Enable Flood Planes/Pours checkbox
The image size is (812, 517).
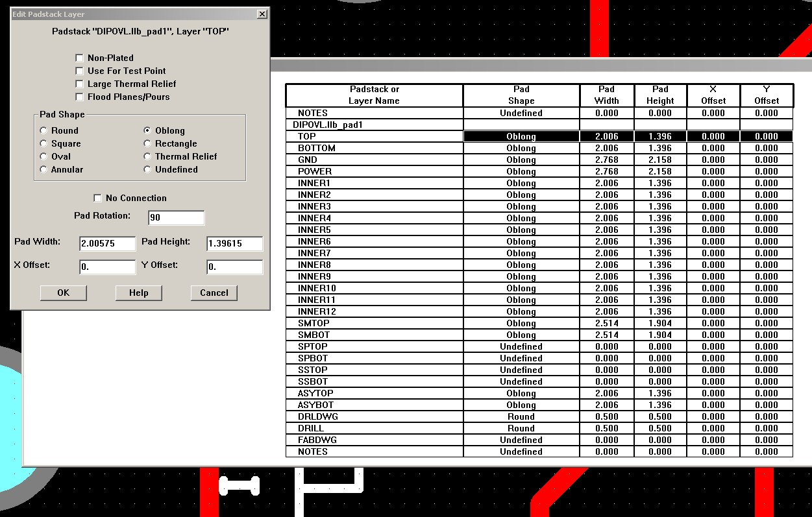coord(79,97)
